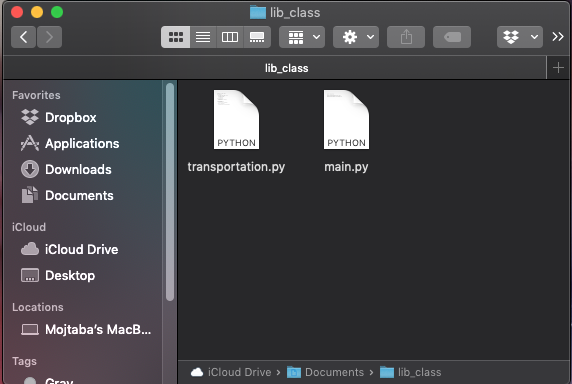Screen dimensions: 572x384
Task: Click lib_class in the path bar
Action: [x=411, y=372]
